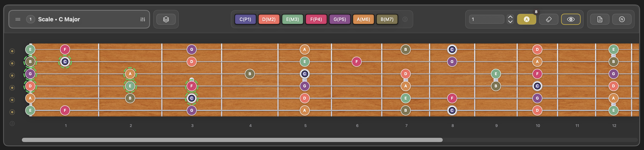The image size is (644, 150).
Task: Click C root note on G string, fret 5
Action: click(304, 74)
